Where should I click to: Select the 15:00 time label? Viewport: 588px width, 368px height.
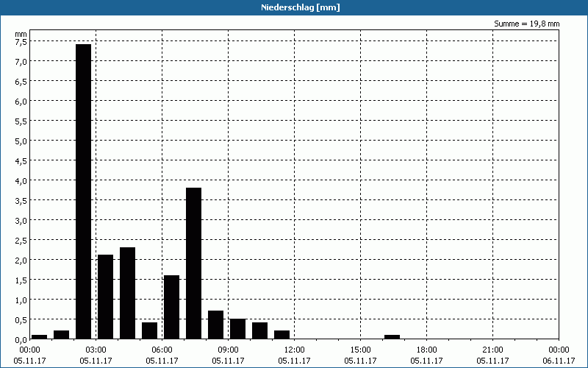[361, 350]
